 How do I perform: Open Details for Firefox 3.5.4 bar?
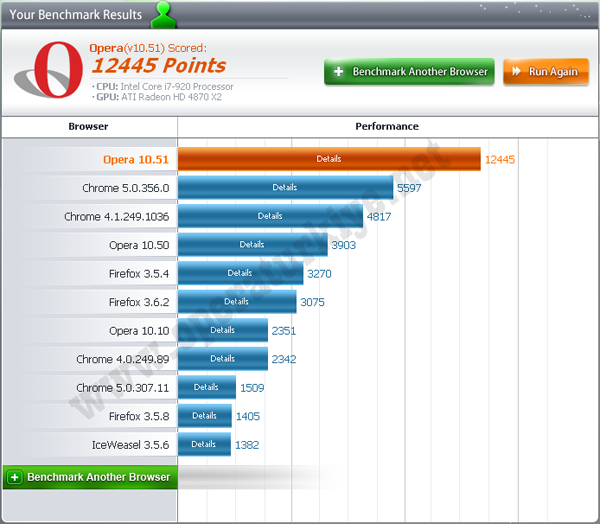[x=240, y=273]
